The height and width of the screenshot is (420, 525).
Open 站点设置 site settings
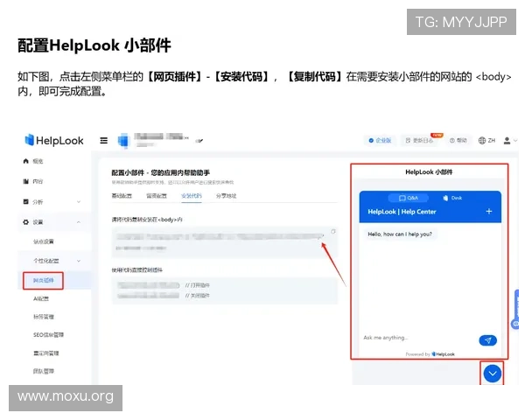point(44,241)
